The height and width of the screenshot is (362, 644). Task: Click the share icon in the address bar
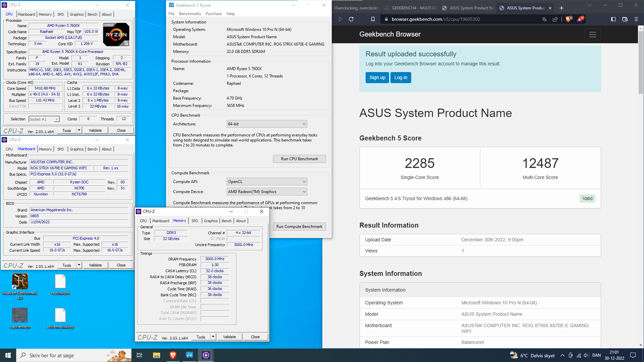click(555, 19)
